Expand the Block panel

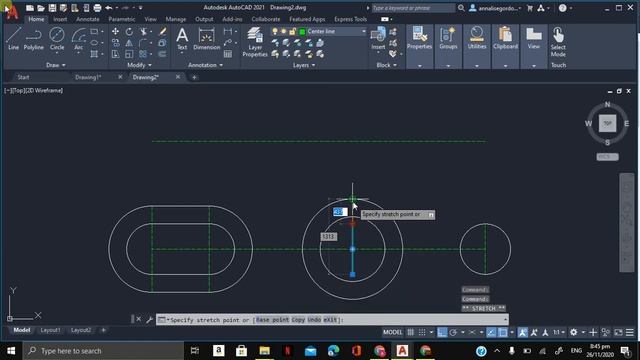point(387,65)
